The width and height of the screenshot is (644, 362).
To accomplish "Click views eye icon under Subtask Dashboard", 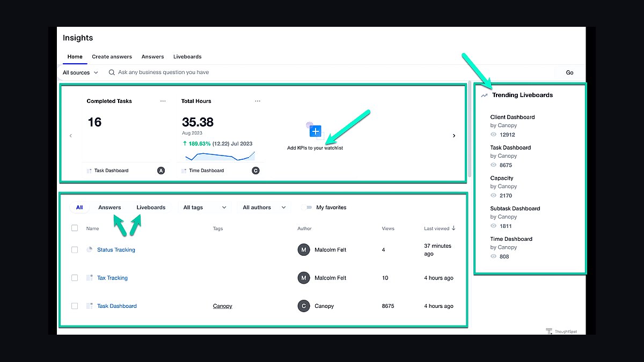I will pyautogui.click(x=494, y=226).
